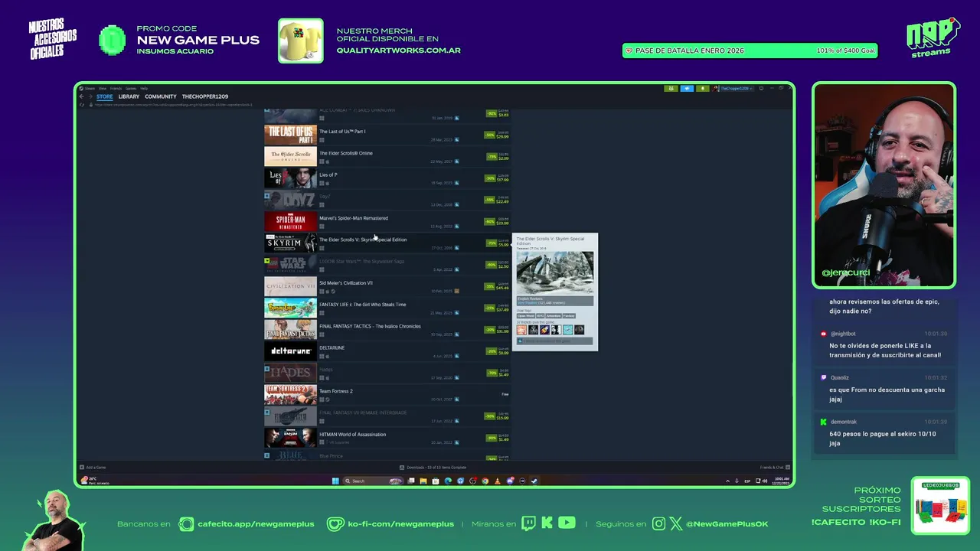Image resolution: width=980 pixels, height=551 pixels.
Task: Click the taskbar clock showing 10:01 AM
Action: (x=782, y=481)
